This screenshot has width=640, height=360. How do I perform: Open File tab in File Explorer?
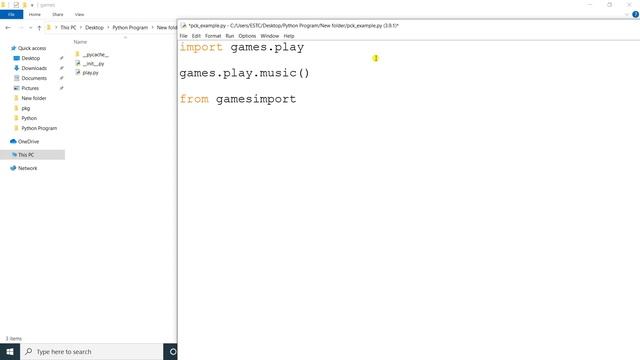click(x=11, y=14)
